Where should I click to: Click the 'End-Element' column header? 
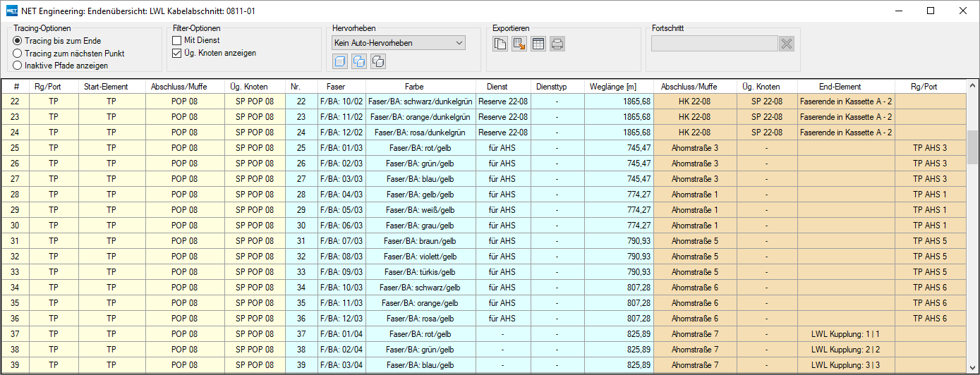[x=845, y=87]
